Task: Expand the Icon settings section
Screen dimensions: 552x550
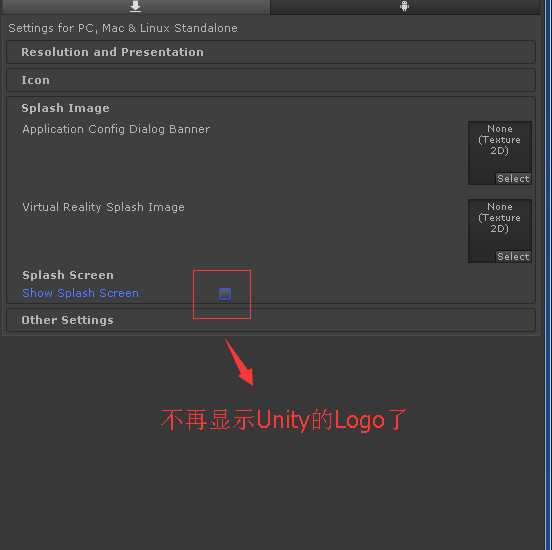Action: [x=271, y=80]
